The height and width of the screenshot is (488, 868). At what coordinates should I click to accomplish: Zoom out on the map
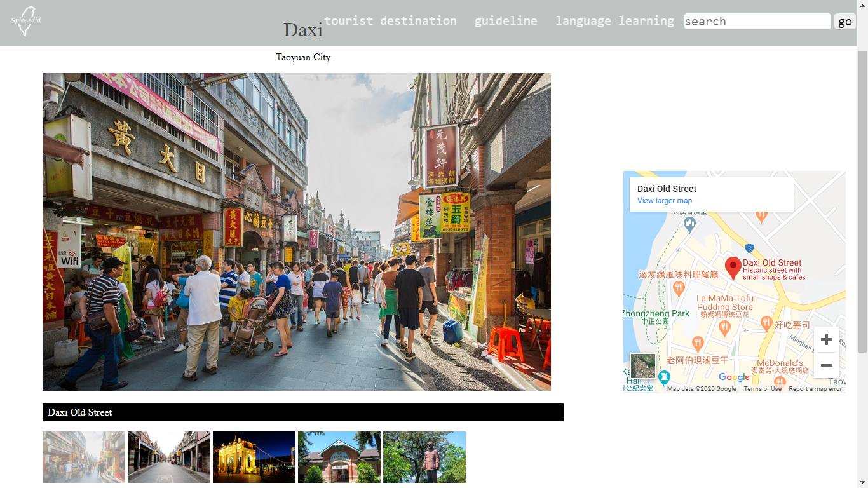[826, 365]
